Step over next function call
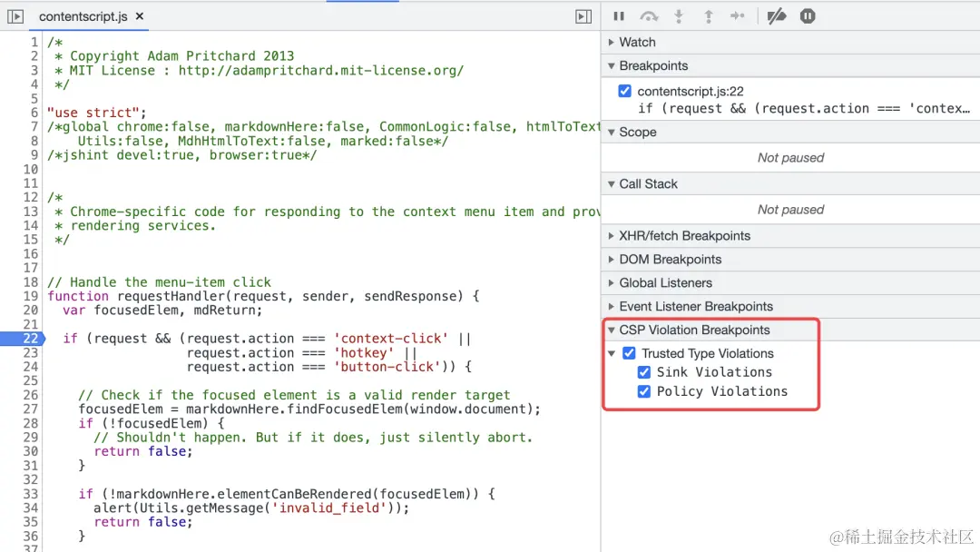 pyautogui.click(x=649, y=16)
